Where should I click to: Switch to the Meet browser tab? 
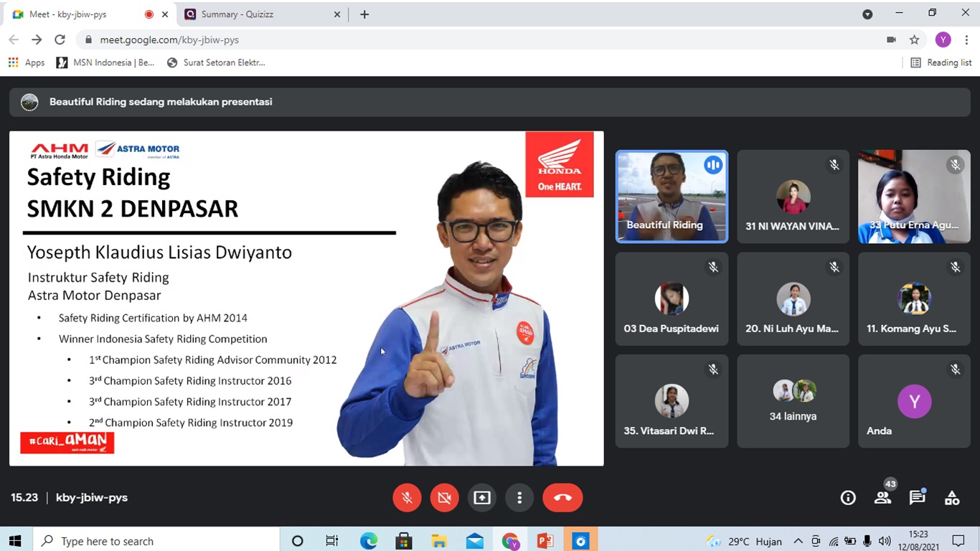pyautogui.click(x=89, y=14)
